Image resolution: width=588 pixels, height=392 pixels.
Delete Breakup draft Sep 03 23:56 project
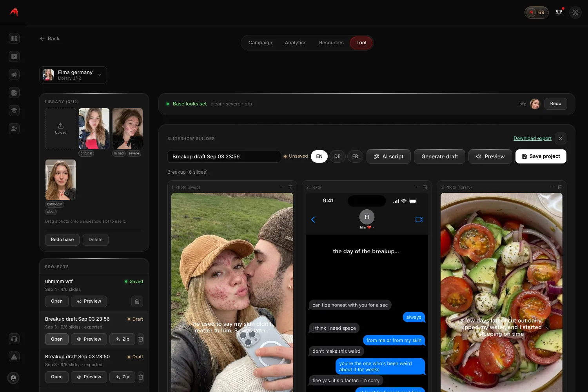pyautogui.click(x=141, y=339)
